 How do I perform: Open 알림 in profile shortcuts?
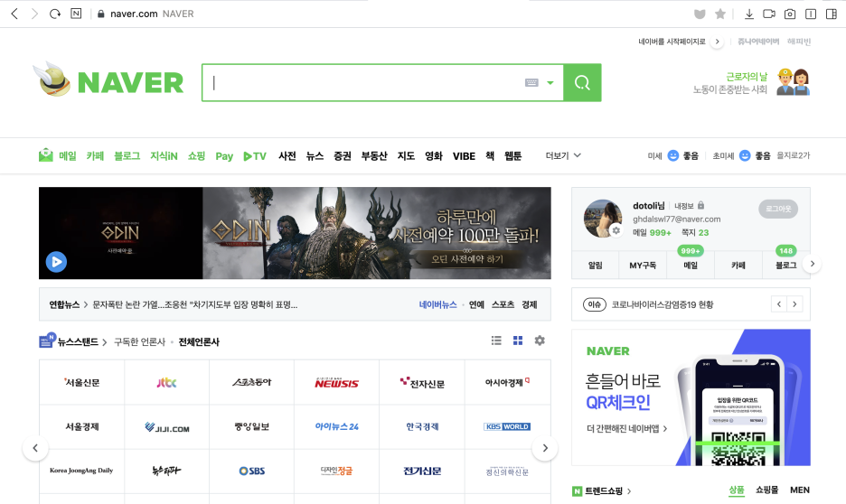595,265
